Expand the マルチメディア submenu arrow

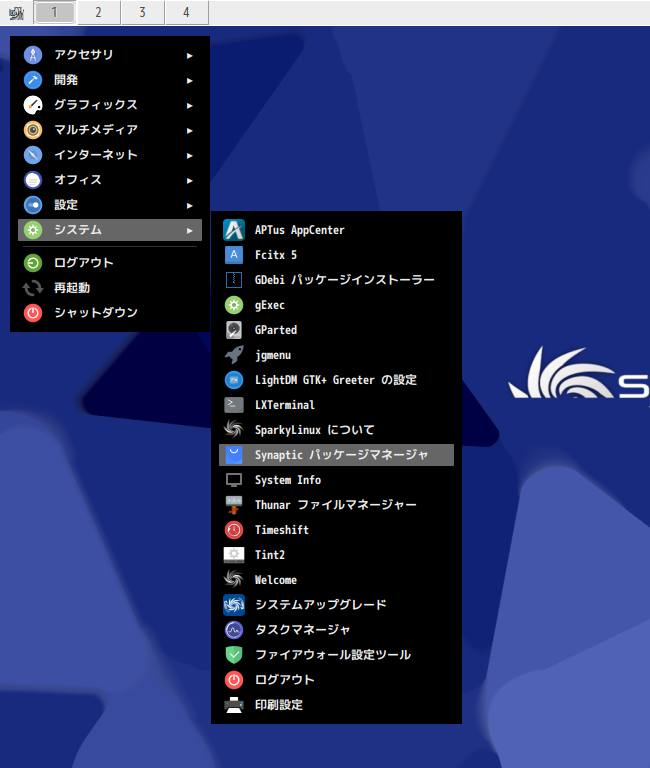[190, 130]
